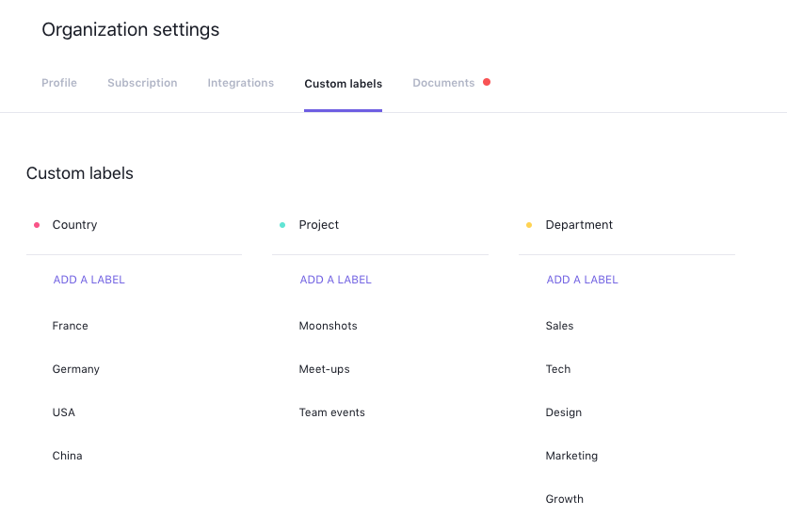The width and height of the screenshot is (787, 532).
Task: Switch to the Subscription tab
Action: coord(142,83)
